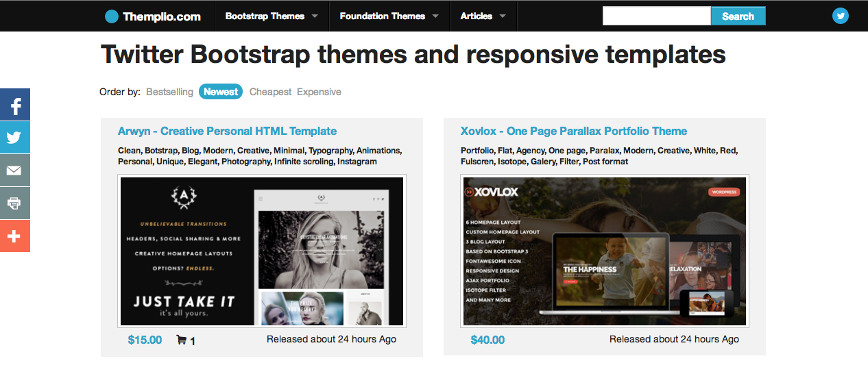Share via the Facebook sidebar icon
The height and width of the screenshot is (376, 868).
click(14, 105)
